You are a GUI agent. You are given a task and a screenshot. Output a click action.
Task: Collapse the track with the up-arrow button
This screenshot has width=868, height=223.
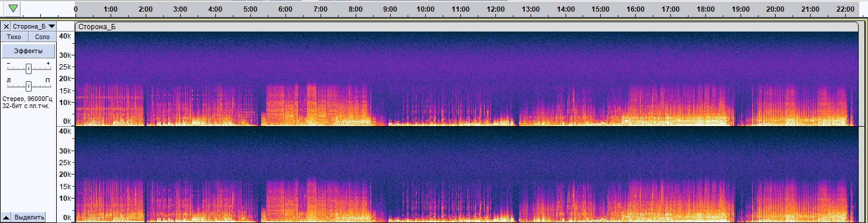(6, 217)
